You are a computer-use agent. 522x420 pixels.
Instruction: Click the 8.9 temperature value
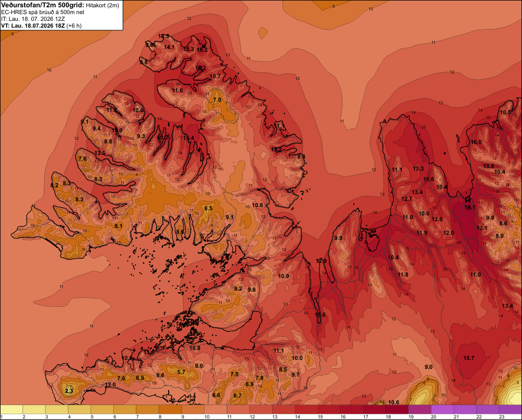point(500,236)
